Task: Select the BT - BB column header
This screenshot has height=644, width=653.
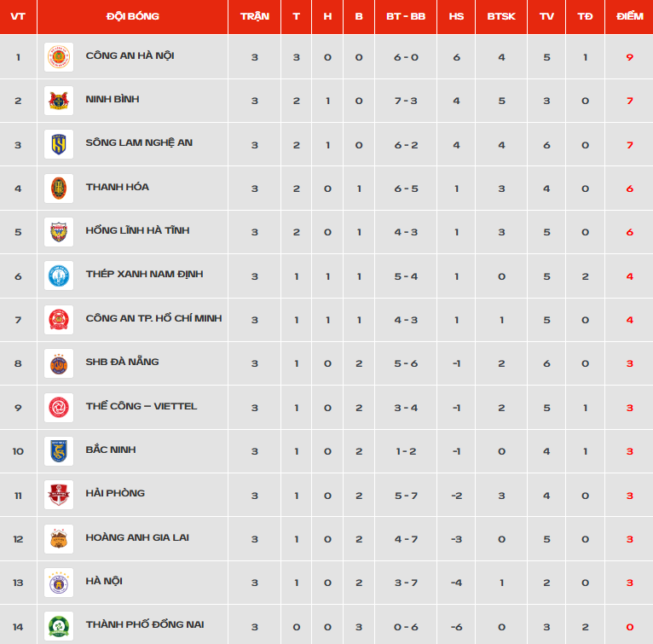Action: coord(406,17)
